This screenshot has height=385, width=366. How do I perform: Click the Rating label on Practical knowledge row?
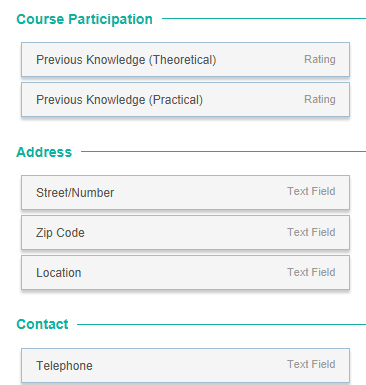tap(320, 99)
